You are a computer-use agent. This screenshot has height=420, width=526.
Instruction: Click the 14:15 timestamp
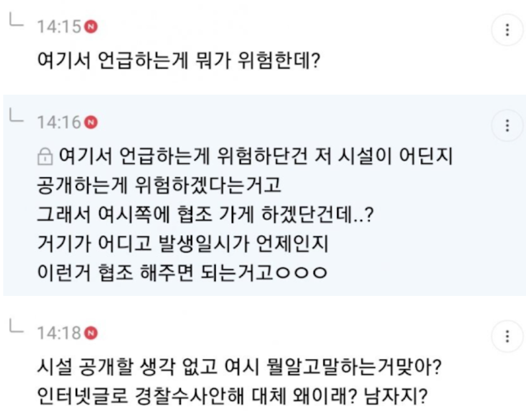pos(59,26)
